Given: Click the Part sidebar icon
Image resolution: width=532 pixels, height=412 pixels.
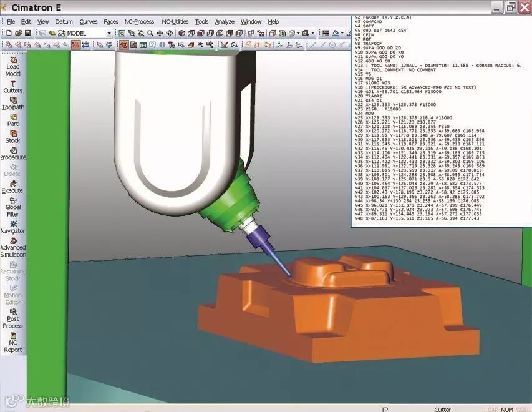Looking at the screenshot, I should (x=13, y=120).
